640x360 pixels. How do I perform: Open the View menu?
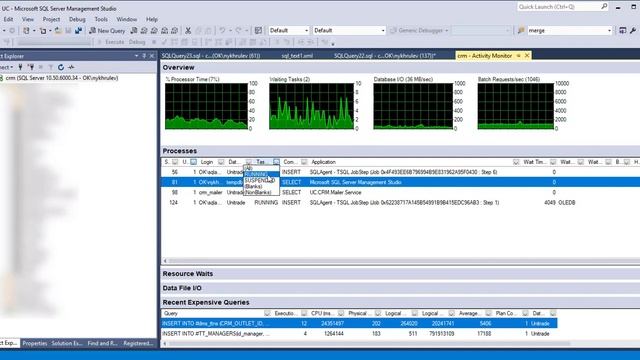coord(28,19)
